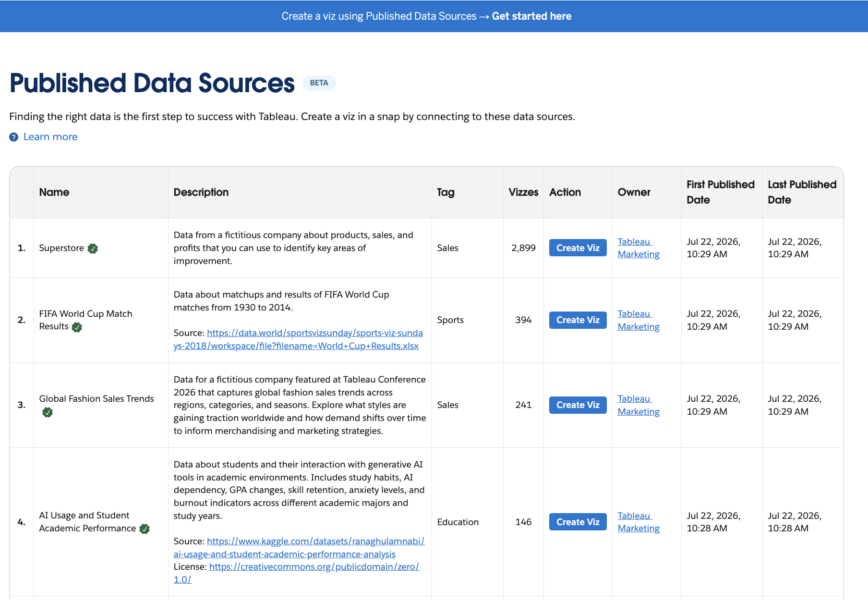868x600 pixels.
Task: Create Viz for AI Usage and Student data
Action: click(x=578, y=522)
